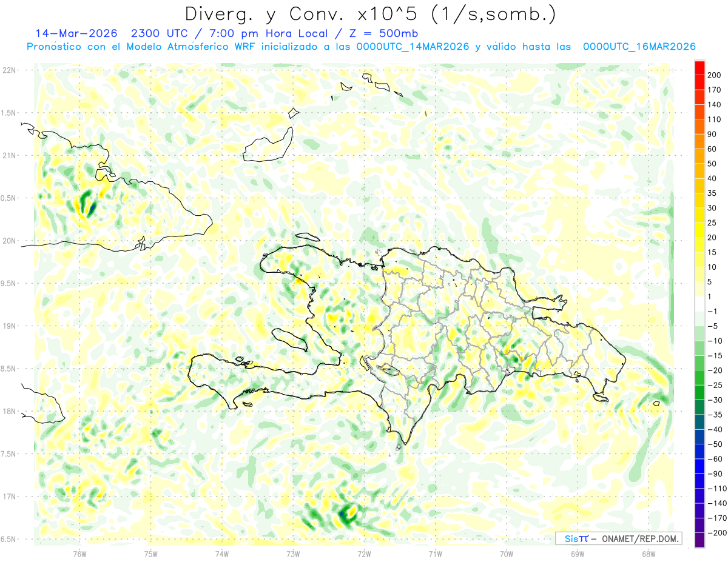Click the yellow swatch between 20 and 25
728x562 pixels.
699,230
